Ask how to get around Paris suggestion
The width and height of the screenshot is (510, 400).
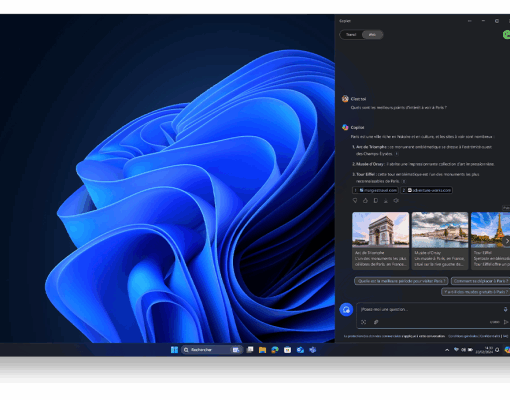480,281
